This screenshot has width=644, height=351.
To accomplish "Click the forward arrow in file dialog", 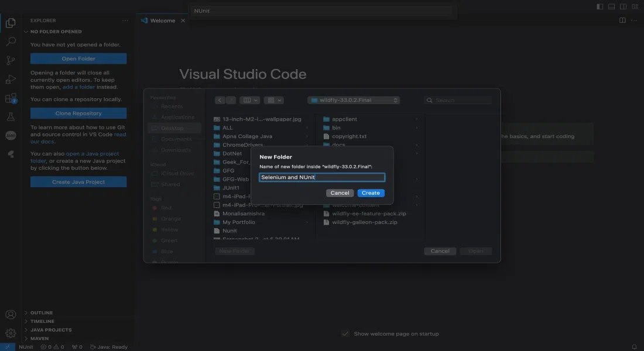I will (231, 100).
